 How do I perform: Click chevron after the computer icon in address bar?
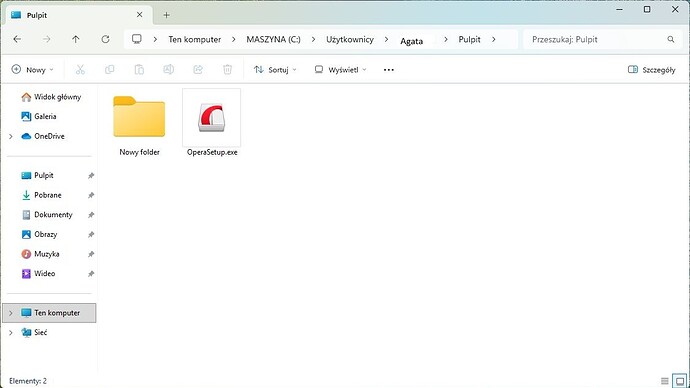pos(155,39)
